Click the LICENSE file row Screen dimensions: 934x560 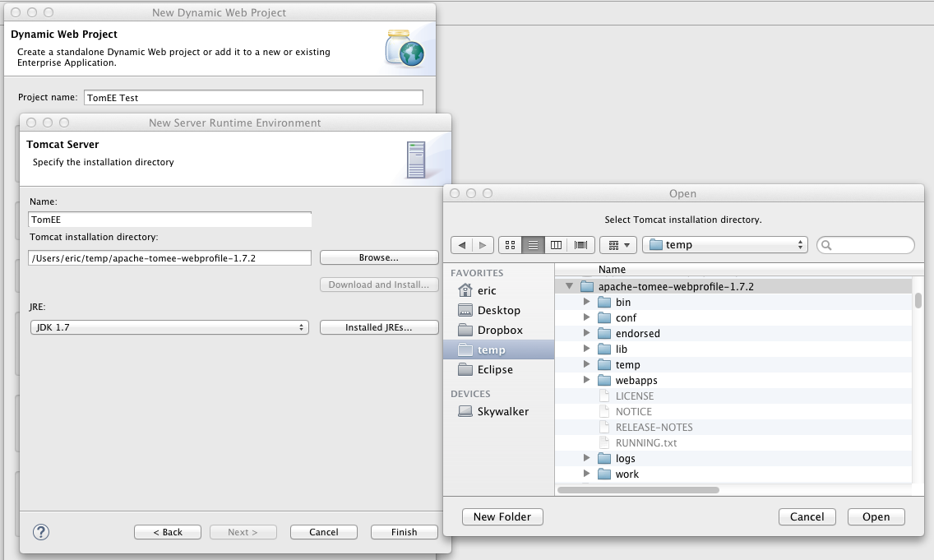733,396
